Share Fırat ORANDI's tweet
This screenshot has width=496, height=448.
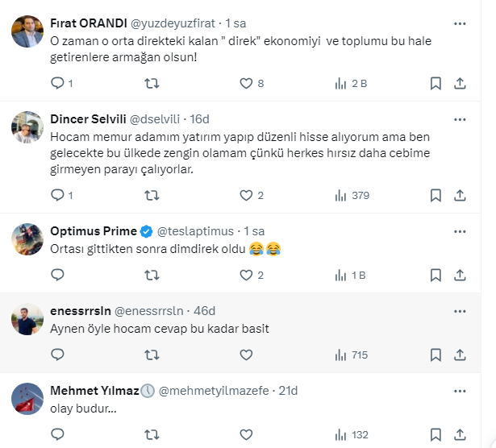460,83
